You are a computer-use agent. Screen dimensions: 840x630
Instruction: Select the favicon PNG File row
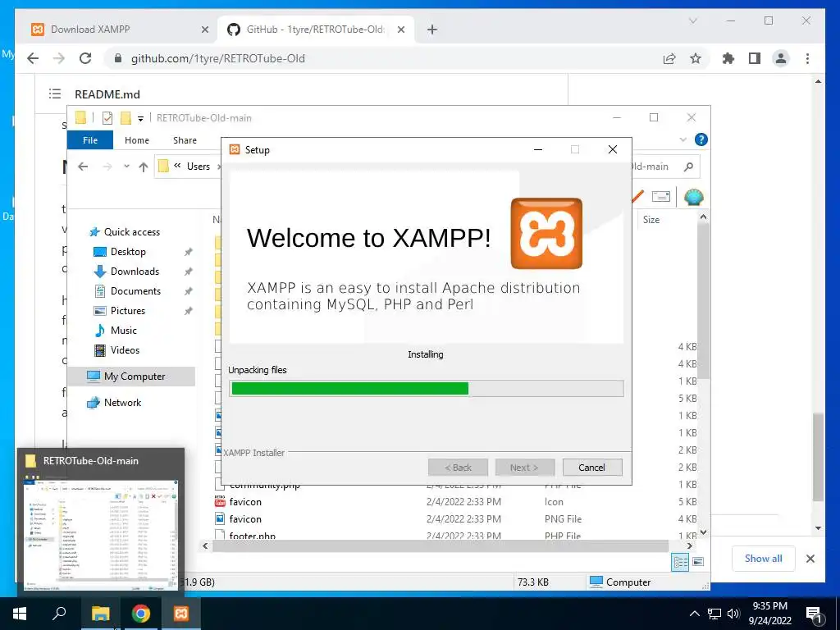point(455,519)
